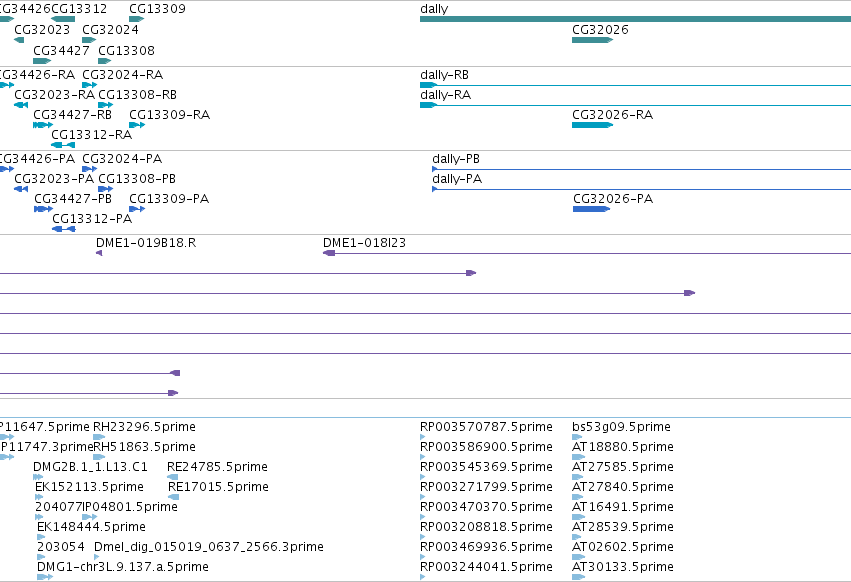The width and height of the screenshot is (851, 582).
Task: Click the RP003469936.5prime EST arrow
Action: click(423, 557)
